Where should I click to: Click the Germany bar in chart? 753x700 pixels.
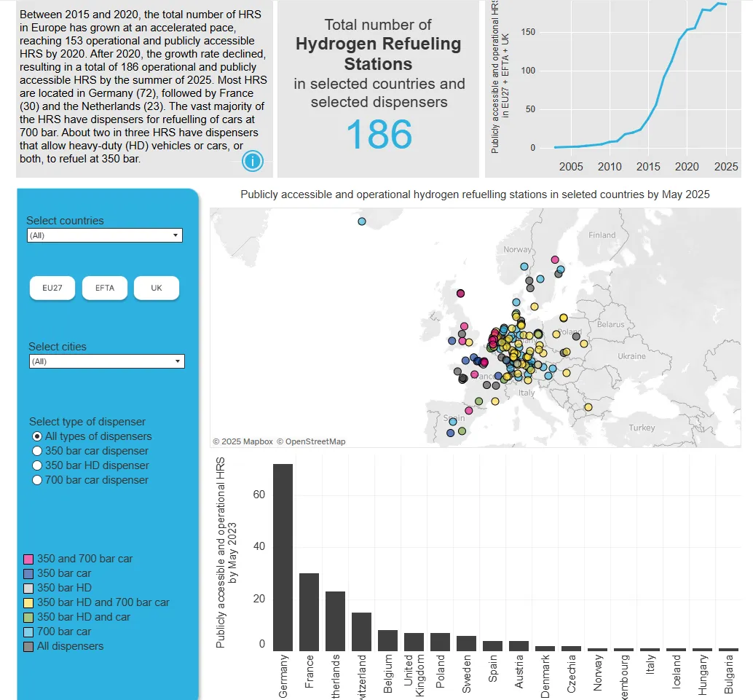(283, 557)
